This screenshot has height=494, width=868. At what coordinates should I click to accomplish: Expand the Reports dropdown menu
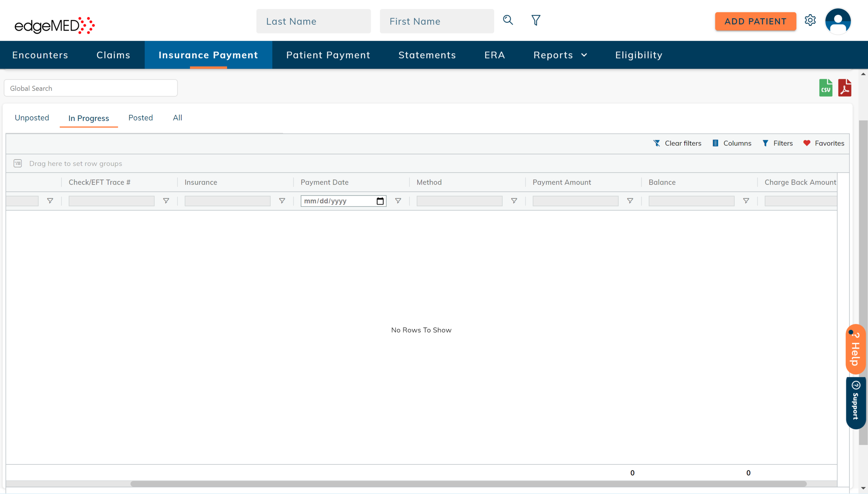[x=560, y=55]
